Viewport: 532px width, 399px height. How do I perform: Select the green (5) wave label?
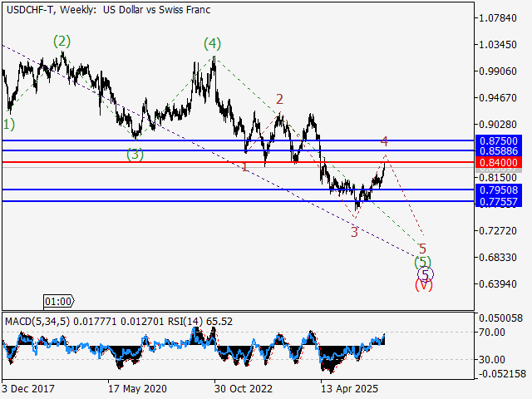(x=422, y=263)
